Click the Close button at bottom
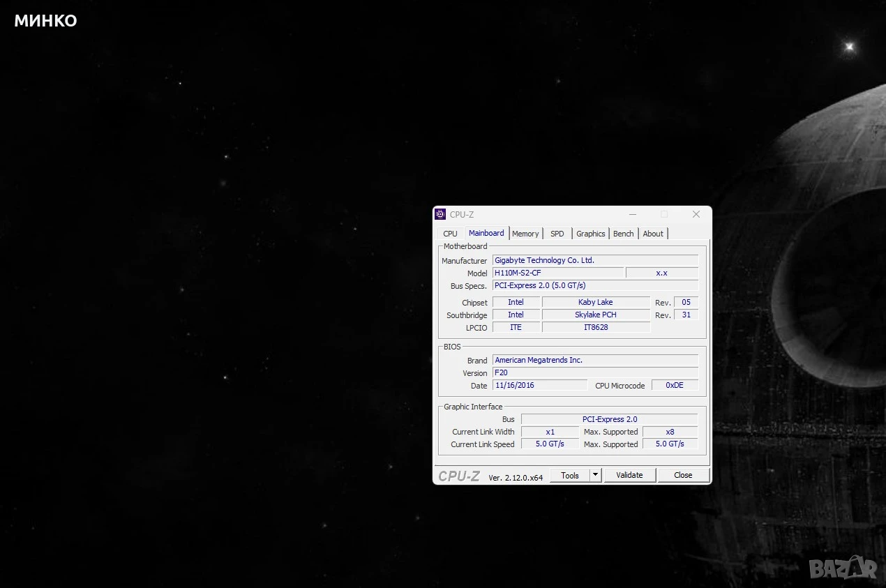Viewport: 886px width, 588px height. [x=683, y=475]
